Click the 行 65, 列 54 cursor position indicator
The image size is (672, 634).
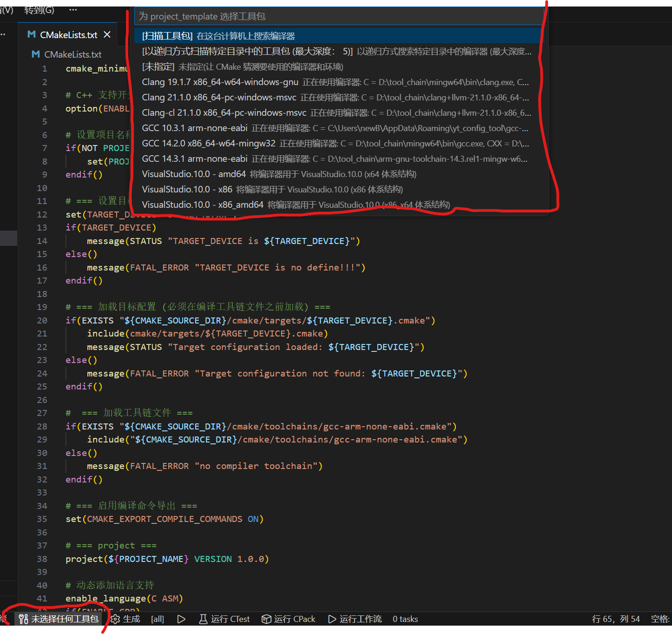click(616, 619)
